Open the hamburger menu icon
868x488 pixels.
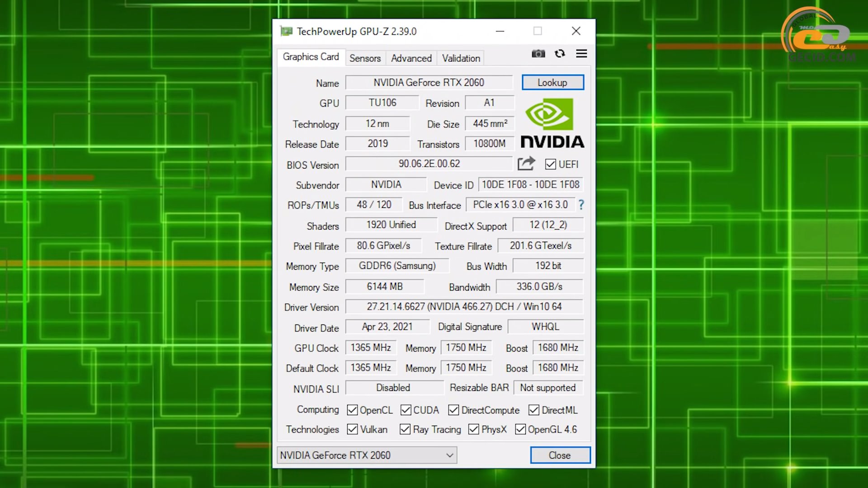(x=581, y=54)
